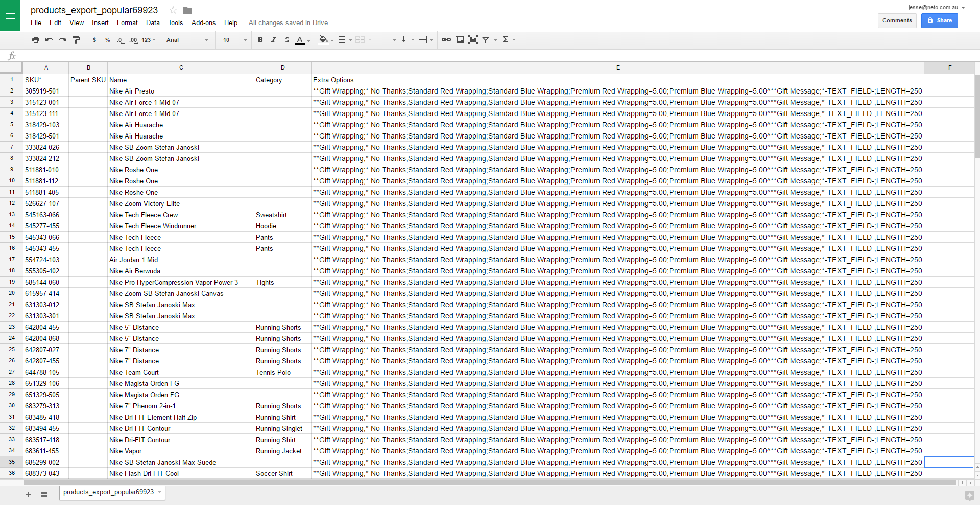Viewport: 980px width, 505px height.
Task: Click the filter funnel icon
Action: [x=486, y=40]
